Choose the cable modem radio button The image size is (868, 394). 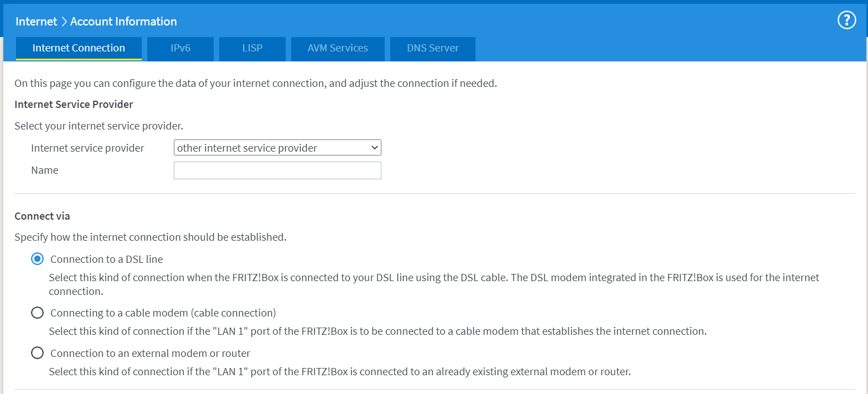tap(37, 313)
